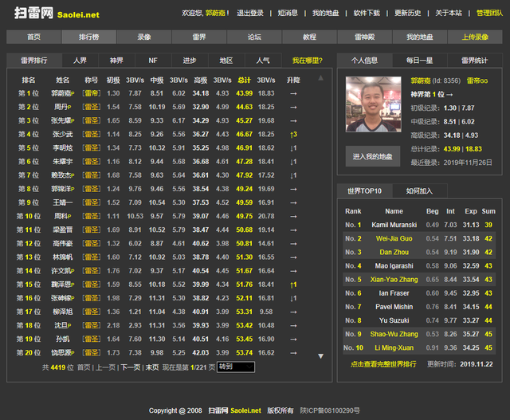This screenshot has width=510, height=420.
Task: Select the 进步 ranking tab
Action: pos(190,61)
